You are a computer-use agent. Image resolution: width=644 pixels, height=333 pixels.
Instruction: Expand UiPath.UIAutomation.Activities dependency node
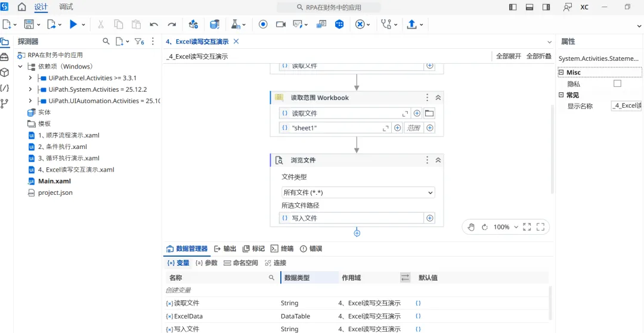point(30,101)
